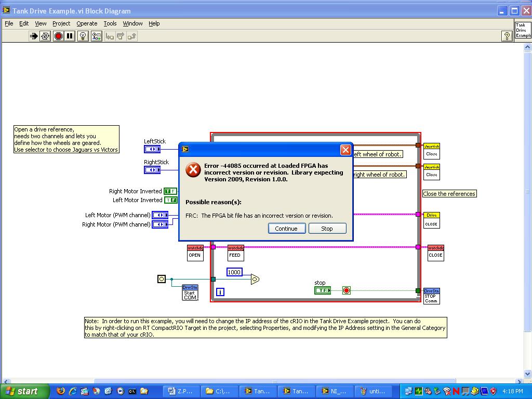
Task: Open the Tools menu
Action: (x=110, y=23)
